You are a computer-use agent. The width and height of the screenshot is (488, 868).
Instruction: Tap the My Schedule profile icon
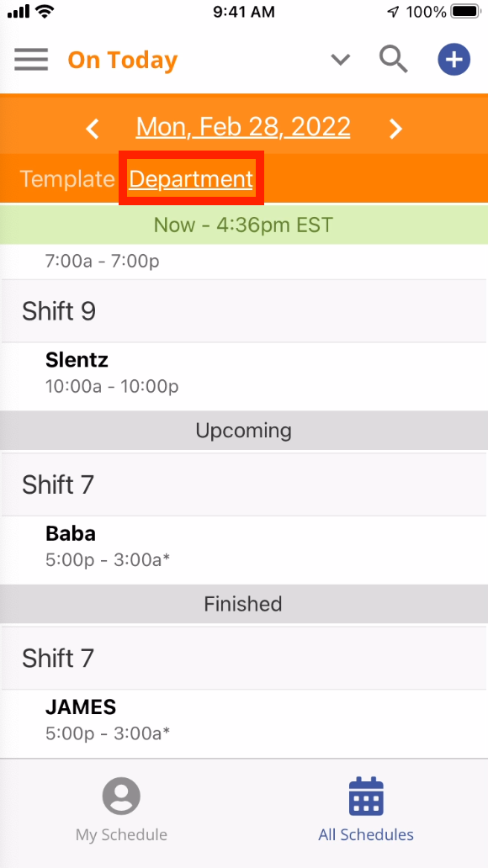pyautogui.click(x=121, y=796)
